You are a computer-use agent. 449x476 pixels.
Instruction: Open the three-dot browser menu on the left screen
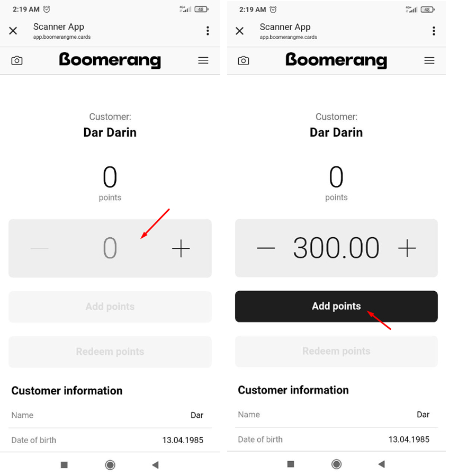point(208,31)
